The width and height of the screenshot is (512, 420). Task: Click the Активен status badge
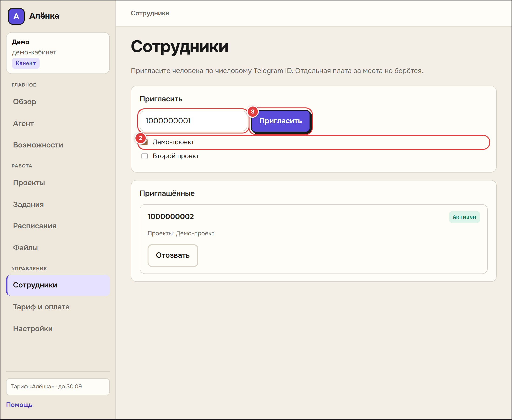pyautogui.click(x=464, y=217)
